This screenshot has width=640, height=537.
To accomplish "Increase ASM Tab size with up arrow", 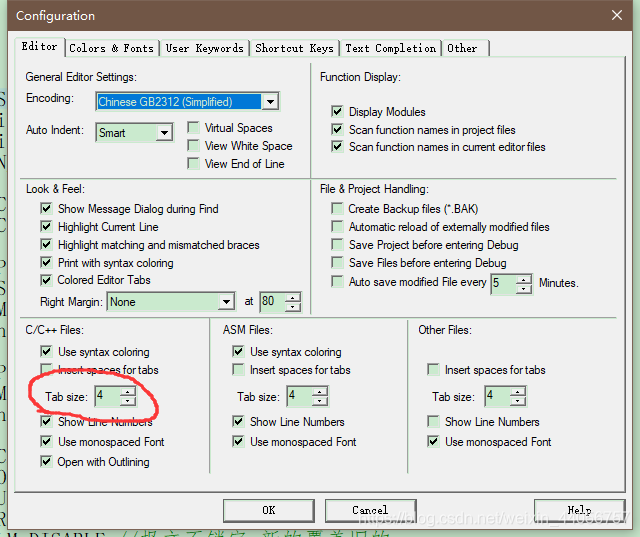I will [320, 392].
